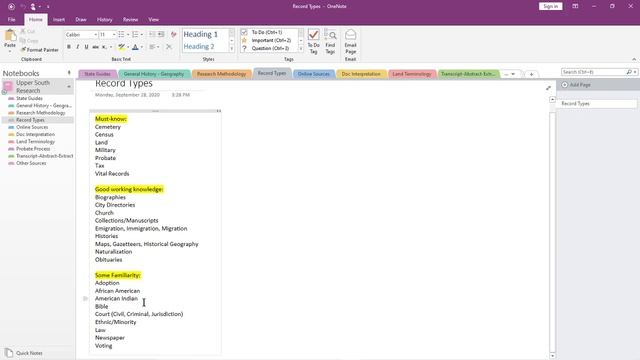Open the numbering style dropdown arrow

[x=142, y=35]
